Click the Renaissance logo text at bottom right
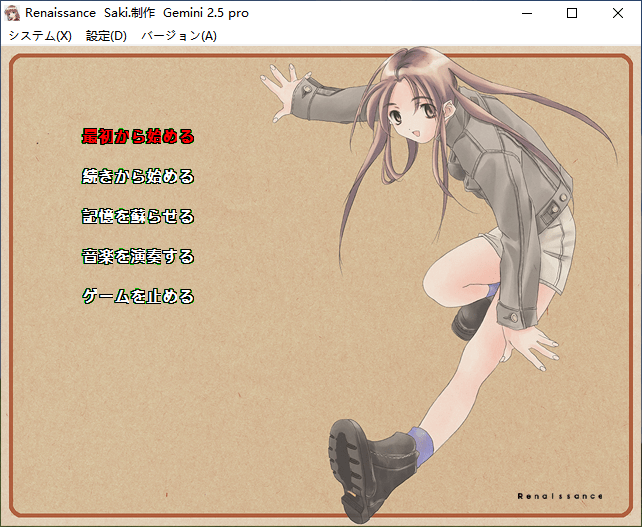 559,496
